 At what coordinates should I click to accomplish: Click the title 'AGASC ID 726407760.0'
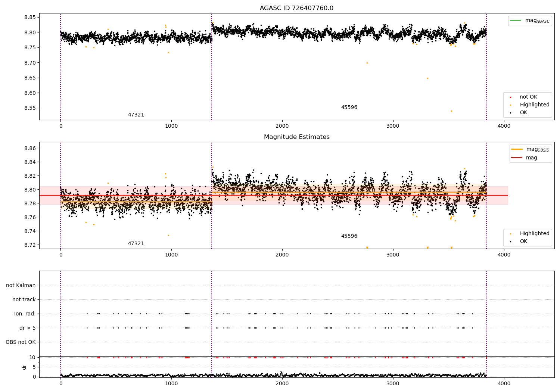pos(296,8)
